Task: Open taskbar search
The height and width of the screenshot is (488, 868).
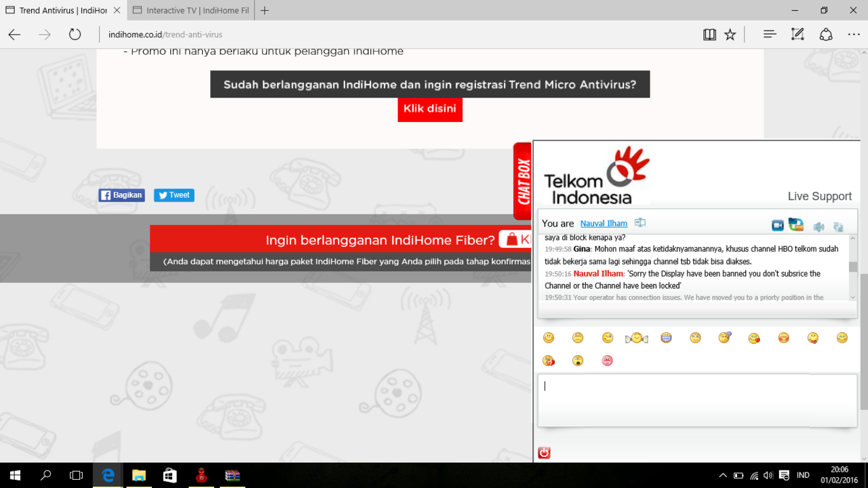Action: 45,475
